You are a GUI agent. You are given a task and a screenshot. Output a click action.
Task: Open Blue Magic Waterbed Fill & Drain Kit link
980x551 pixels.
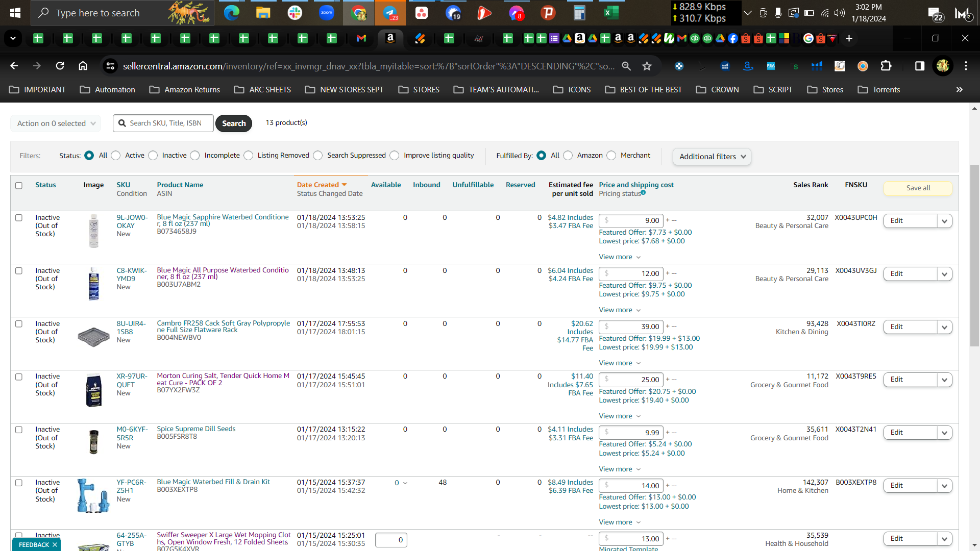click(x=213, y=482)
